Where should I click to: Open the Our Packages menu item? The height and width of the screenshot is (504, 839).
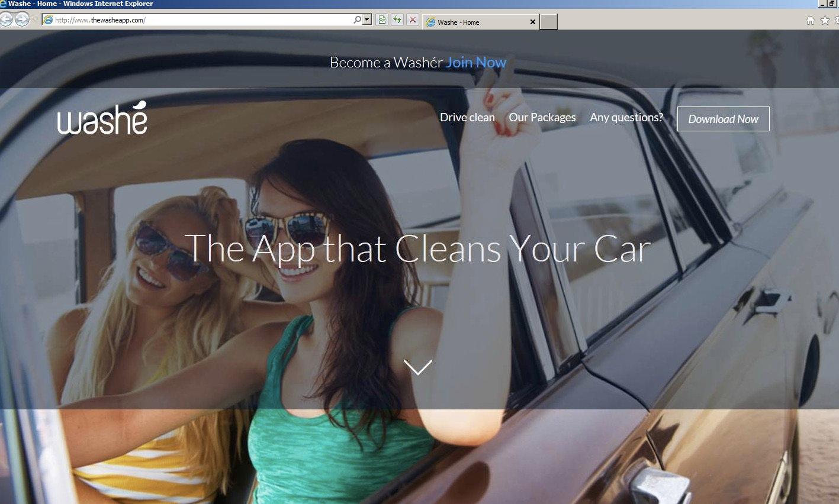pyautogui.click(x=542, y=118)
